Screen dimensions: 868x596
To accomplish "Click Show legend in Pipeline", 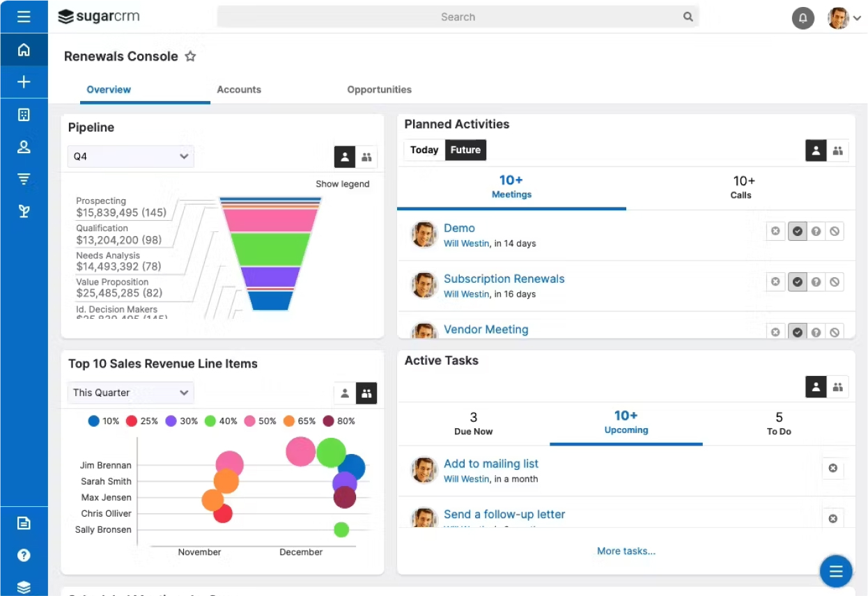I will click(x=343, y=184).
